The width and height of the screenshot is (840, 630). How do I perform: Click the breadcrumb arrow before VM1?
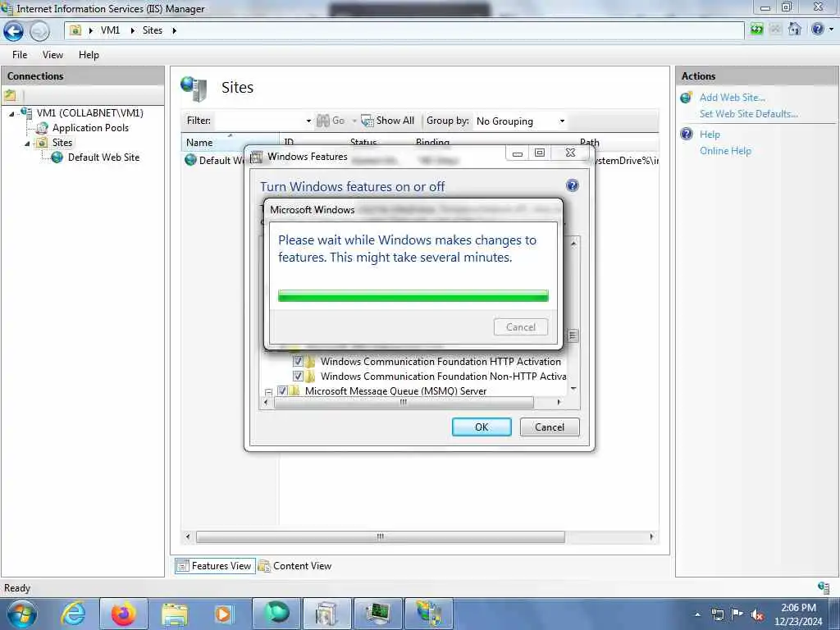click(91, 30)
